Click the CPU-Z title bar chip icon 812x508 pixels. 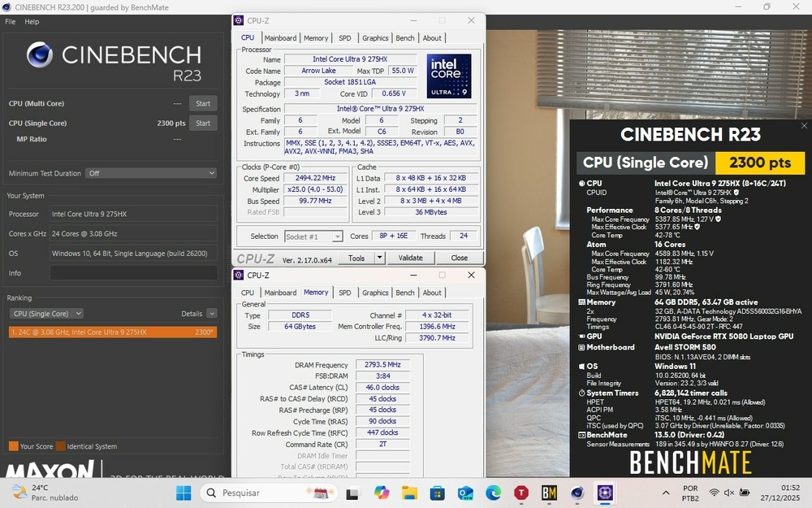[x=238, y=20]
